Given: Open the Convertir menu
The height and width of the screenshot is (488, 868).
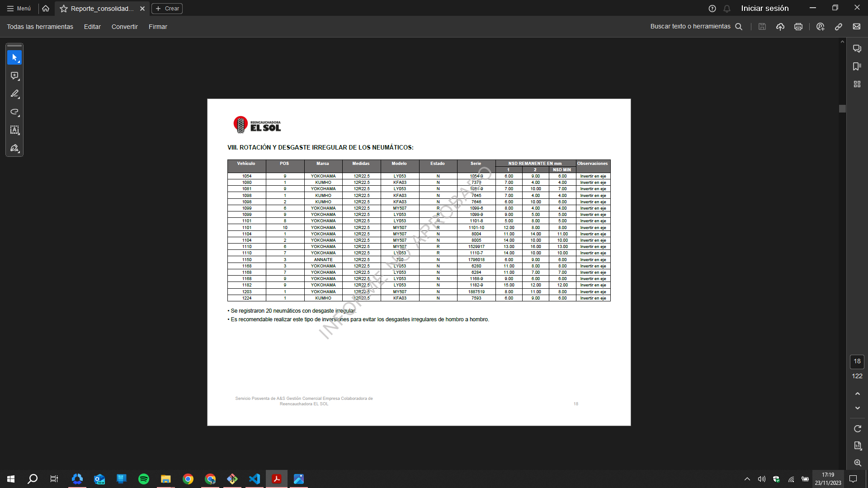Looking at the screenshot, I should click(124, 27).
